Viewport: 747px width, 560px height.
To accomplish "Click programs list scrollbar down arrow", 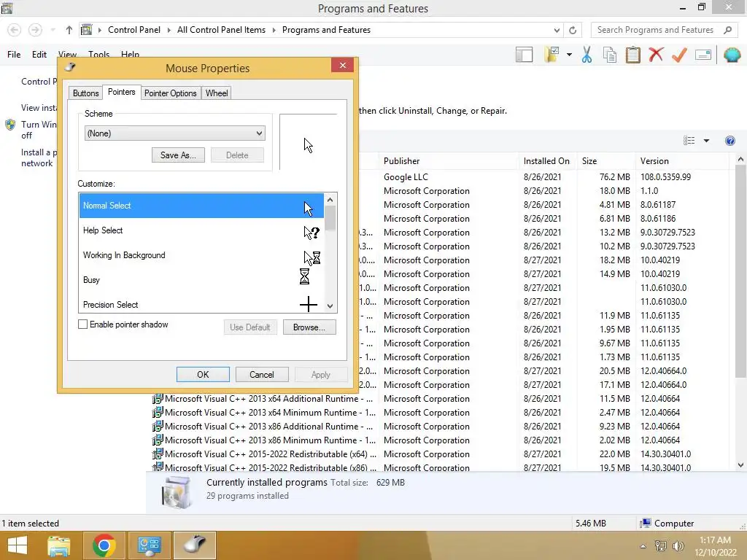I will (740, 465).
